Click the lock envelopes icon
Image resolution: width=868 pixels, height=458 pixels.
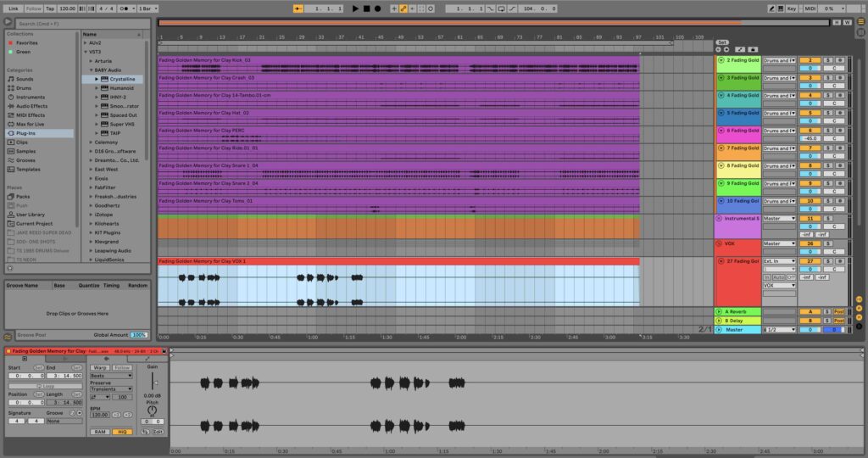[753, 49]
